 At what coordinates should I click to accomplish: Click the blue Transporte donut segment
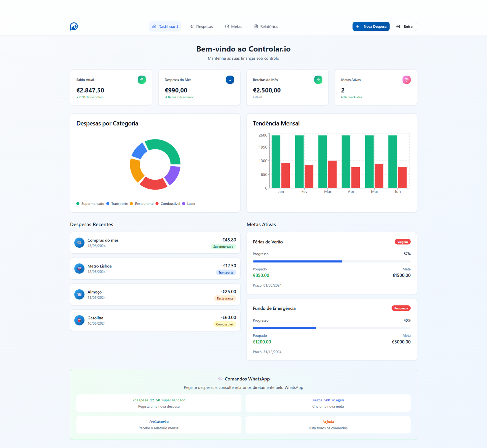click(139, 151)
